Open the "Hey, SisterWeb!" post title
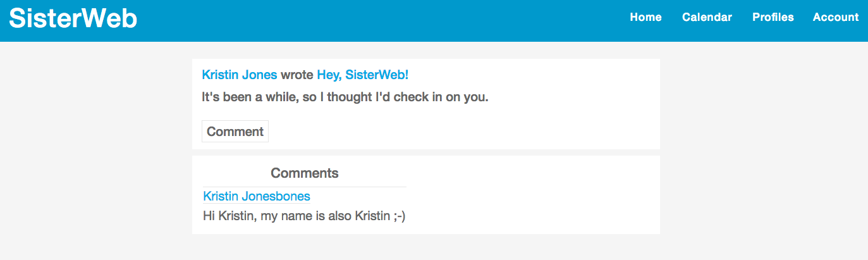The width and height of the screenshot is (868, 260). pyautogui.click(x=362, y=75)
